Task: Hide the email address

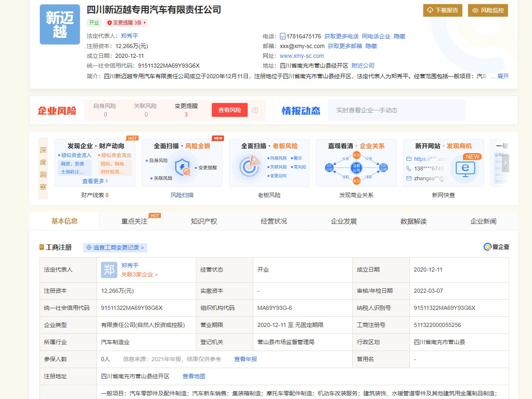Action: 371,46
